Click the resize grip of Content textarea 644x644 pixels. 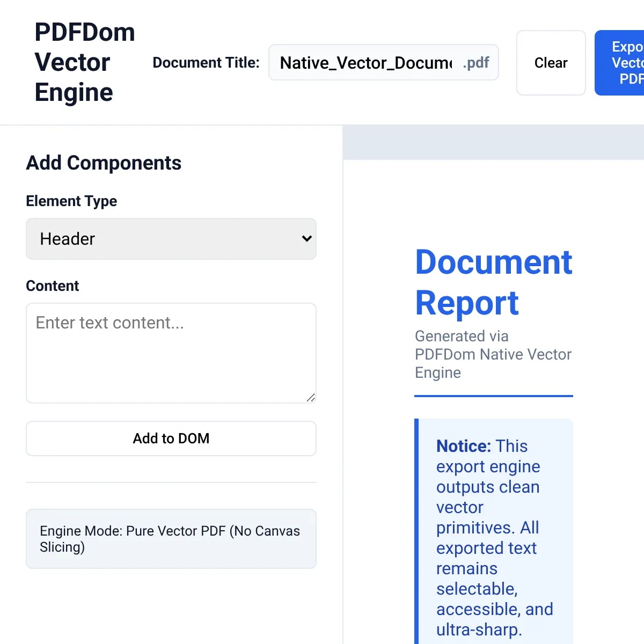311,398
